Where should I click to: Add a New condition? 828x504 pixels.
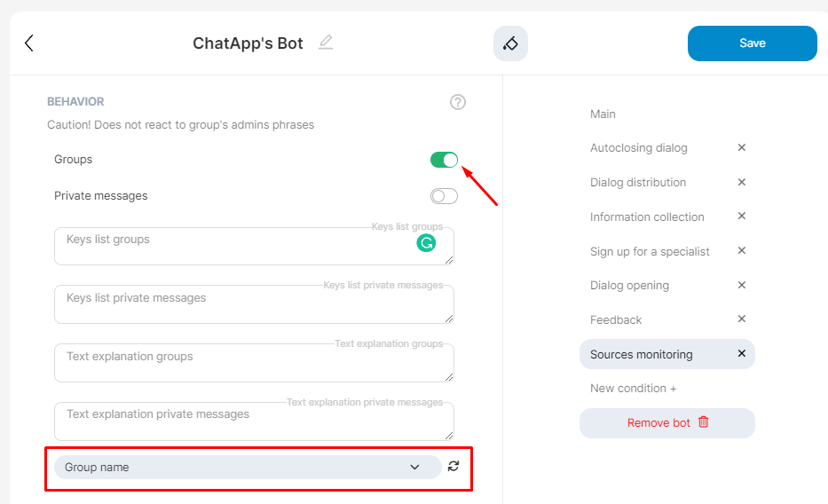point(633,389)
